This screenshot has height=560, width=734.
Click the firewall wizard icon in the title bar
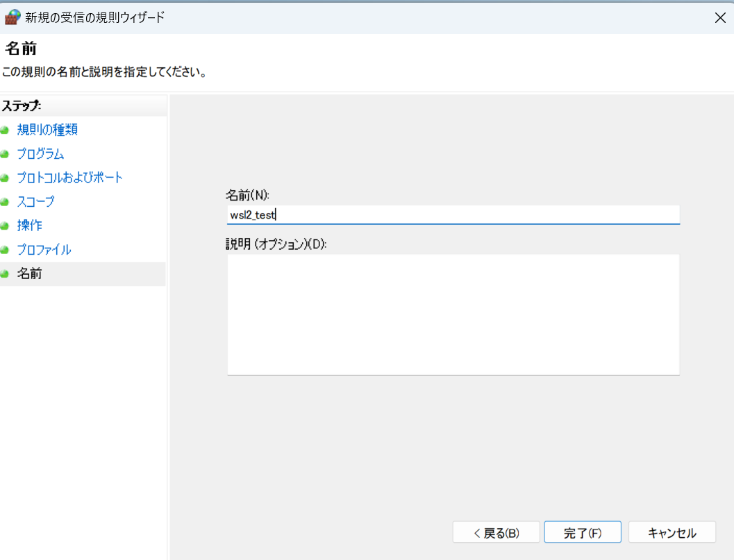point(12,17)
